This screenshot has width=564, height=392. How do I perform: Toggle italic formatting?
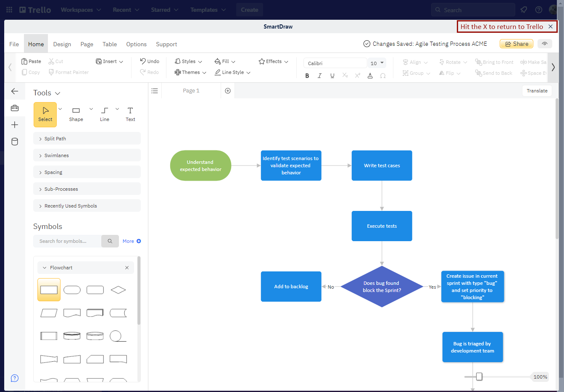tap(319, 76)
